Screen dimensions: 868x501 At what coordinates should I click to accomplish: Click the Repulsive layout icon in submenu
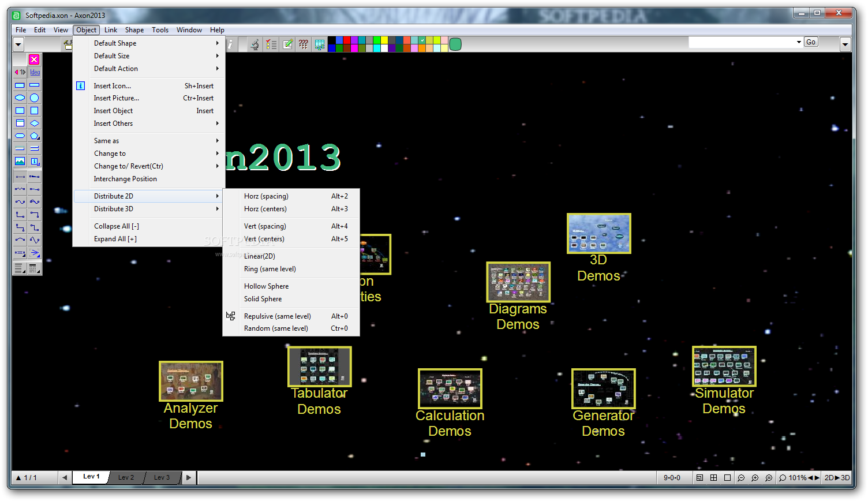point(231,316)
